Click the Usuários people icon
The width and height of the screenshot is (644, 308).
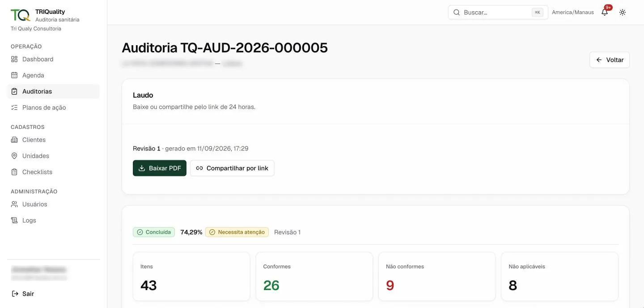14,204
